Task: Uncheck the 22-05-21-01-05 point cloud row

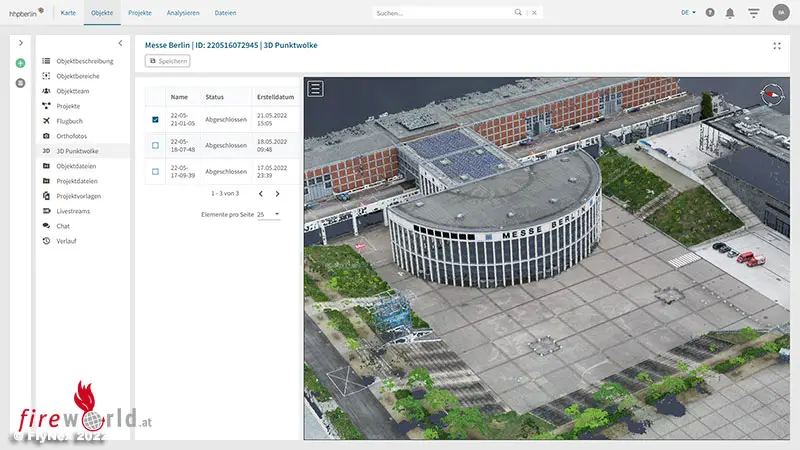Action: coord(155,120)
